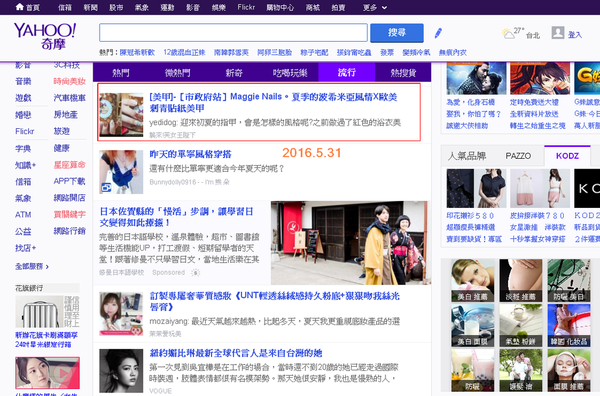Click the Sponsored ad settings icon

click(x=196, y=272)
